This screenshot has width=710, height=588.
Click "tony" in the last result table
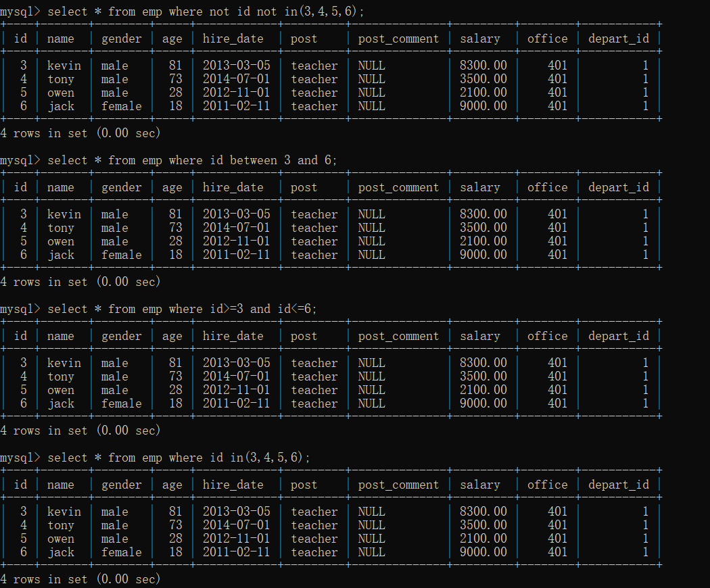point(61,525)
